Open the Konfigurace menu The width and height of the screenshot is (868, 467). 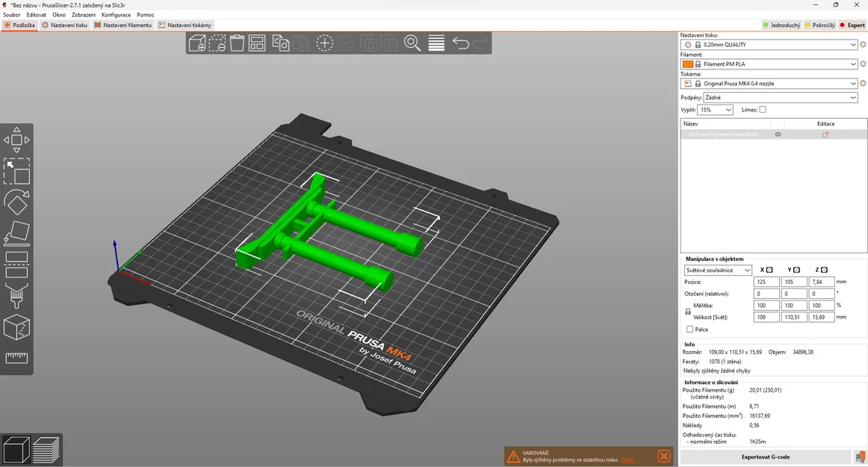117,15
